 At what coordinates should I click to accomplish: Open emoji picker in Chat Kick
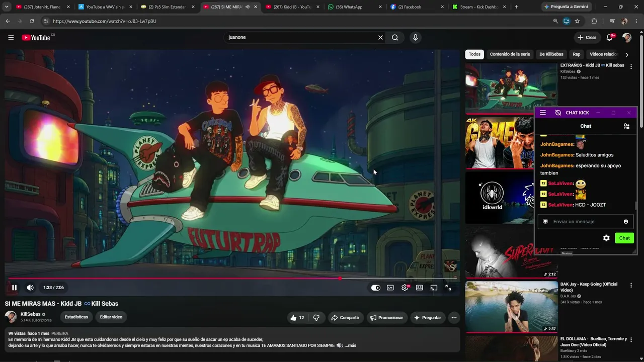coord(626,222)
